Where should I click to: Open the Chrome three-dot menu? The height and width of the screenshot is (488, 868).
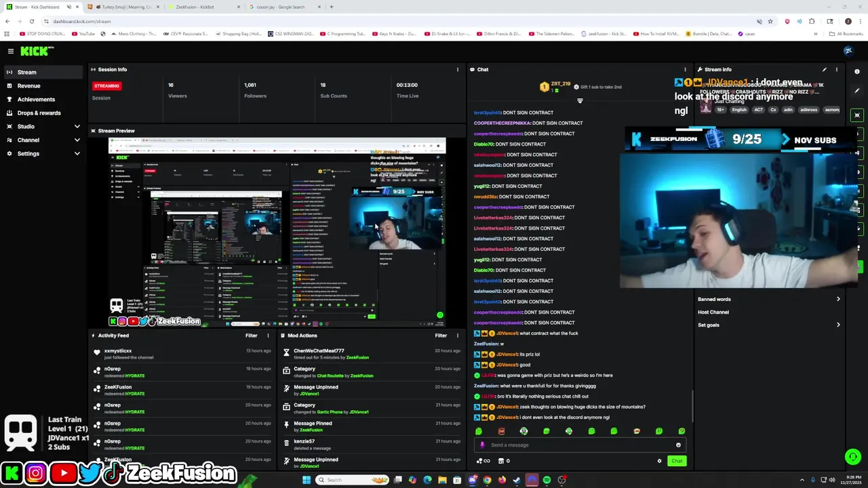860,21
